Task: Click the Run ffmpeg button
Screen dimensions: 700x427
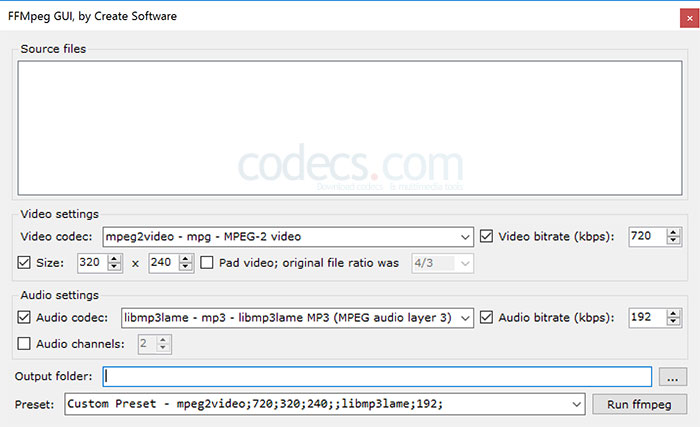Action: pos(639,405)
